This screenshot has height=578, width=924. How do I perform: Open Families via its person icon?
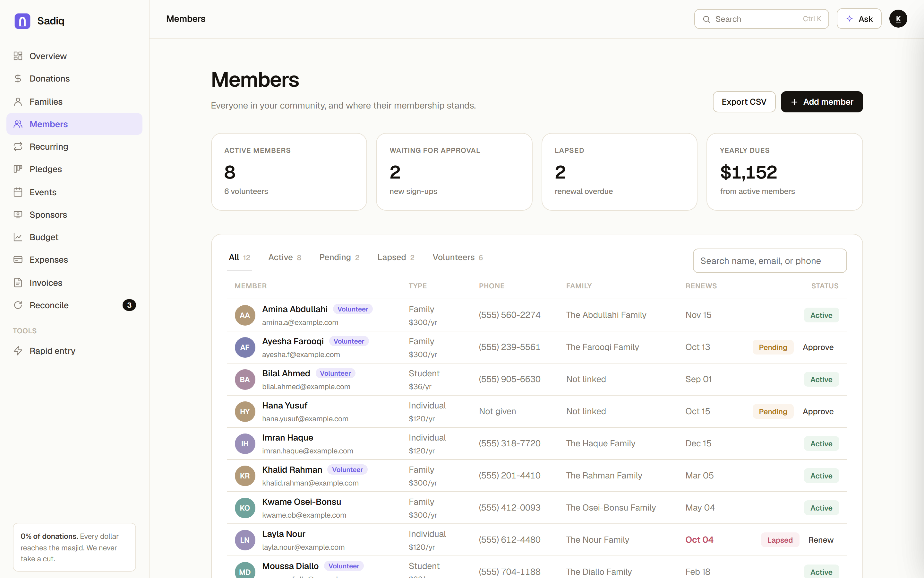click(x=18, y=102)
